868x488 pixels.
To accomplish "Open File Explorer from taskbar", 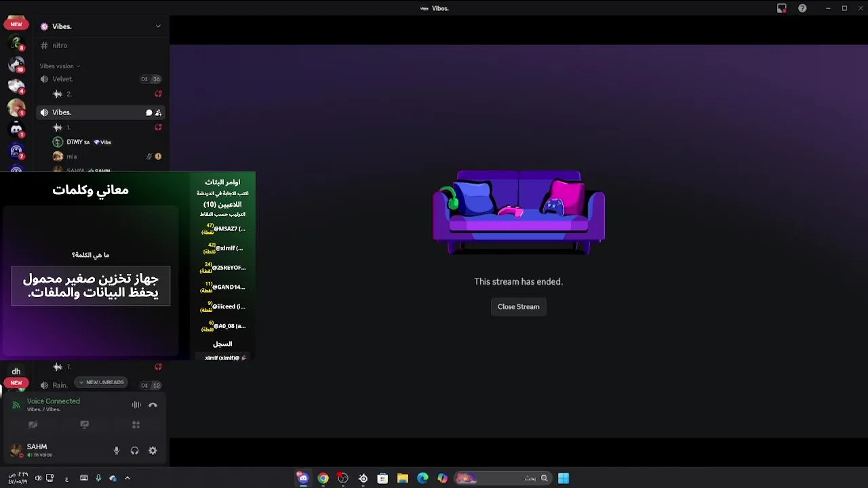I will click(x=402, y=479).
